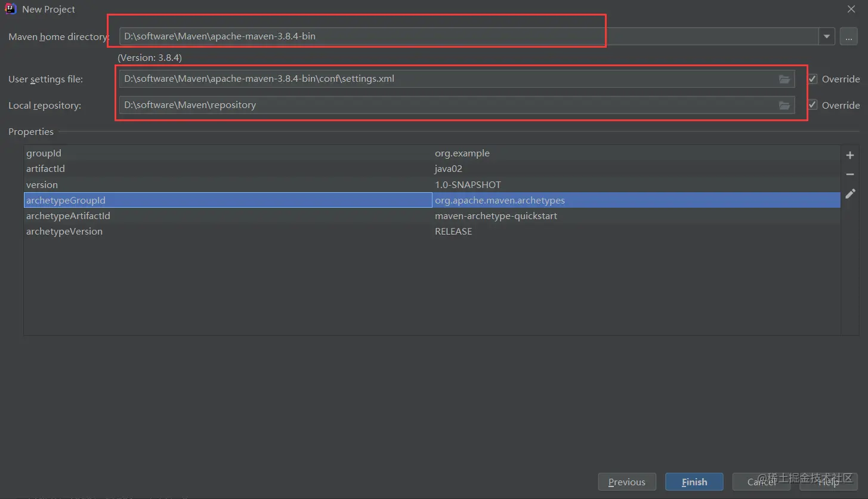Click the maven-archetype-quickstart value cell
This screenshot has height=499, width=868.
click(x=637, y=216)
